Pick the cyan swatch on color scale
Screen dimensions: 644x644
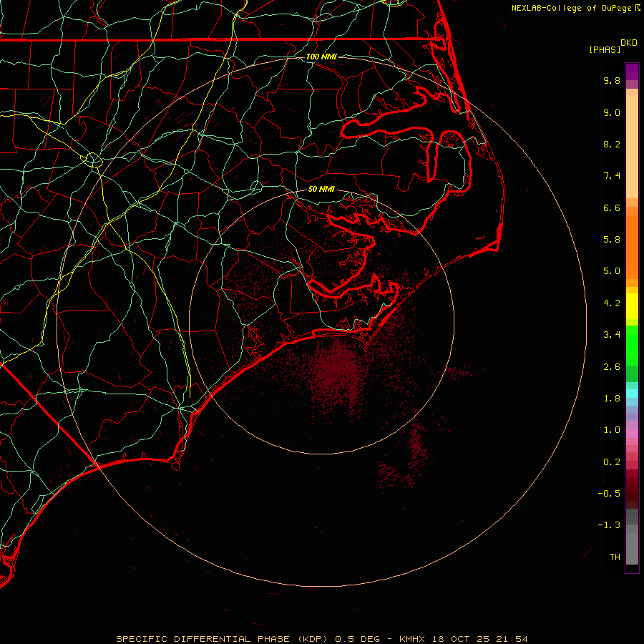pos(632,394)
